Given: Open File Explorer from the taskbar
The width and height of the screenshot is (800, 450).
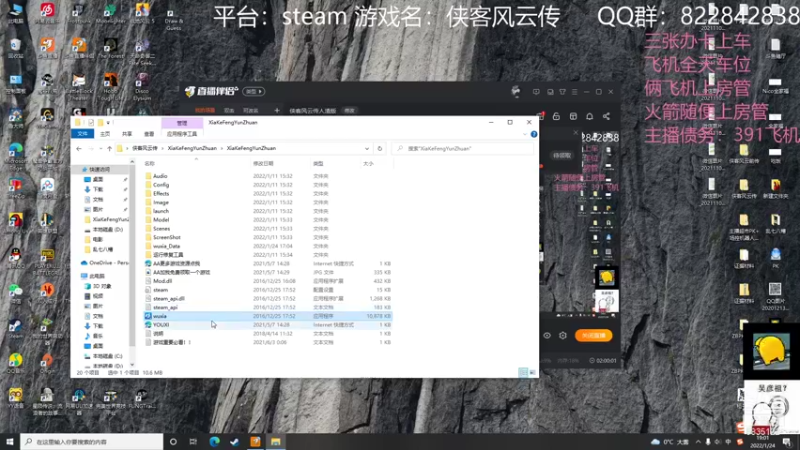Looking at the screenshot, I should pos(276,442).
